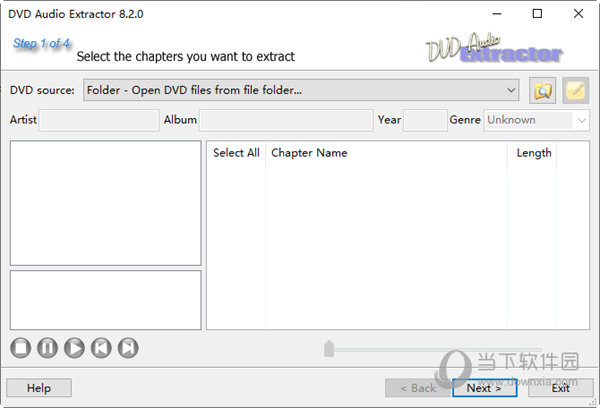Click the DVD Audio Extractor logo
This screenshot has height=408, width=600.
click(494, 48)
